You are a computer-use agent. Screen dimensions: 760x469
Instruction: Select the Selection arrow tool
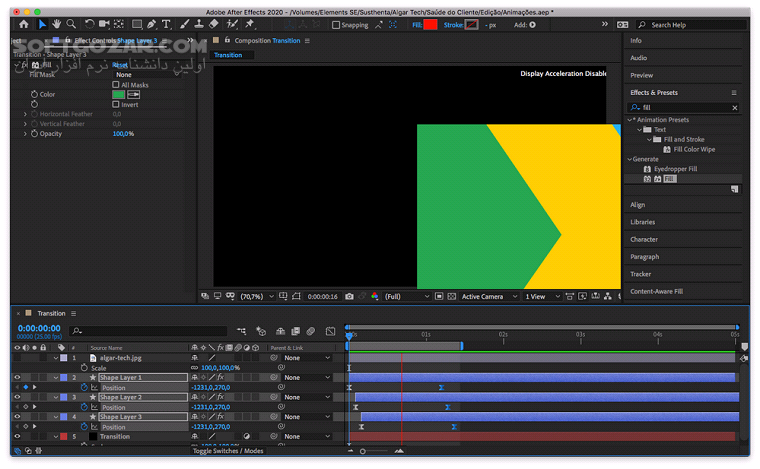click(x=42, y=24)
